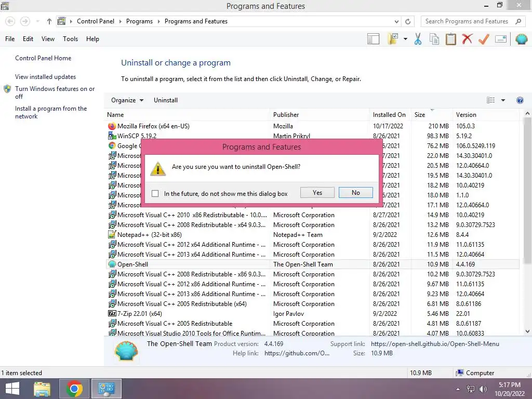Go up one level with Up arrow

49,21
